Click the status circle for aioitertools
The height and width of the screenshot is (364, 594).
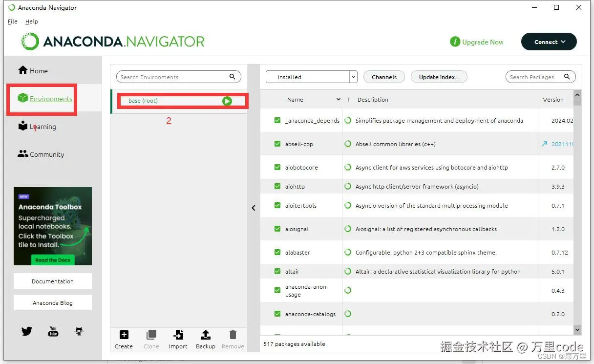tap(348, 205)
